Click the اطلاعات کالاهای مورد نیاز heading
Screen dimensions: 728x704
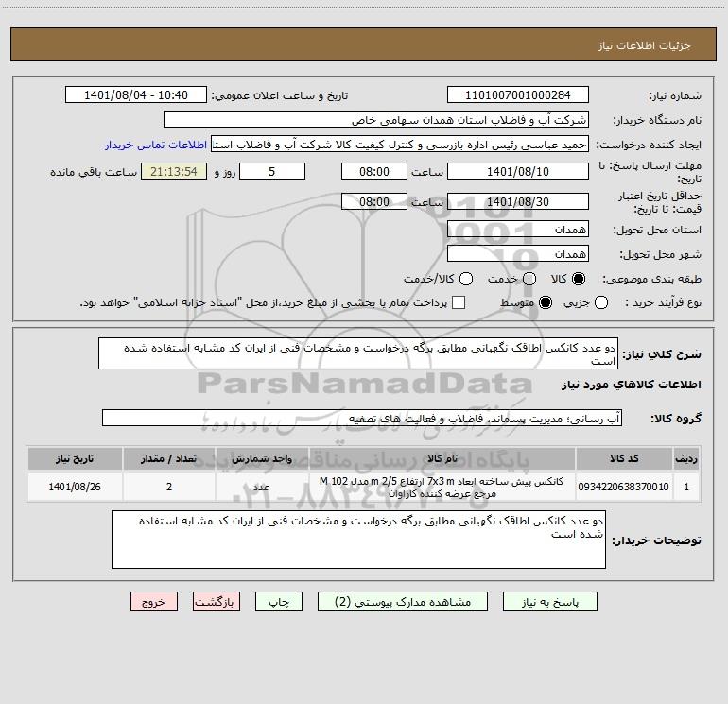tap(631, 385)
